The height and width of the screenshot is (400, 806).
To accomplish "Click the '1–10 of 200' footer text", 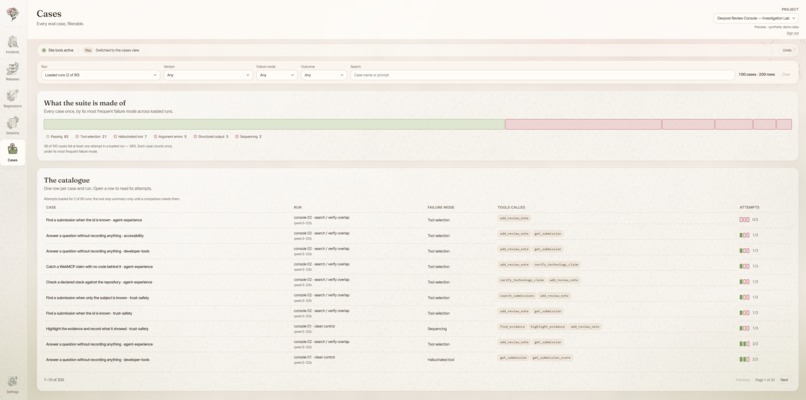I will (x=54, y=380).
